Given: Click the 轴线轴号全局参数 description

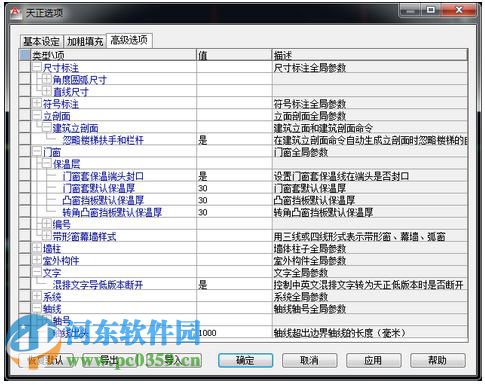Looking at the screenshot, I should [x=310, y=309].
